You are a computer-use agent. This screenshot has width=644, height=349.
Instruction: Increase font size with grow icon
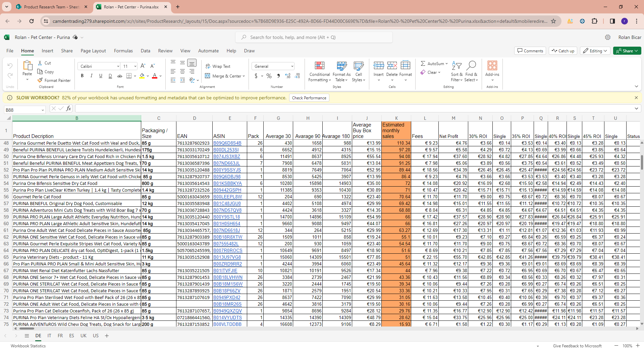143,66
